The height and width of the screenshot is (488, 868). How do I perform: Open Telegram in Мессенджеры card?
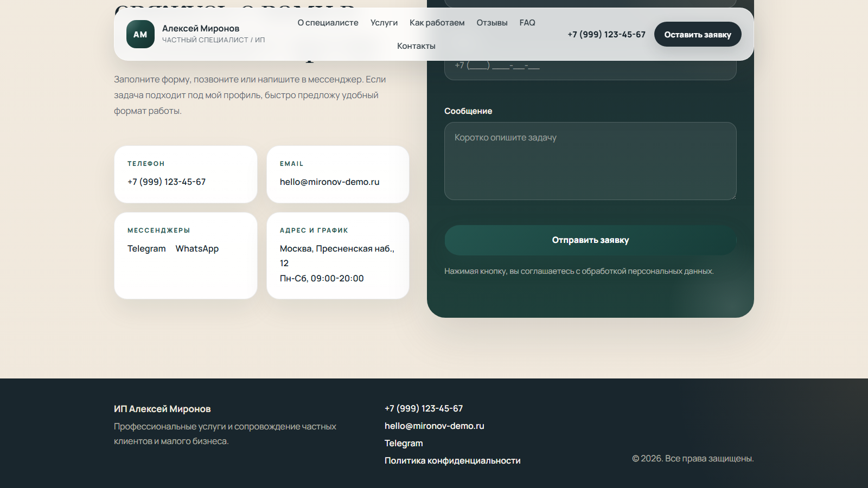[x=146, y=248]
